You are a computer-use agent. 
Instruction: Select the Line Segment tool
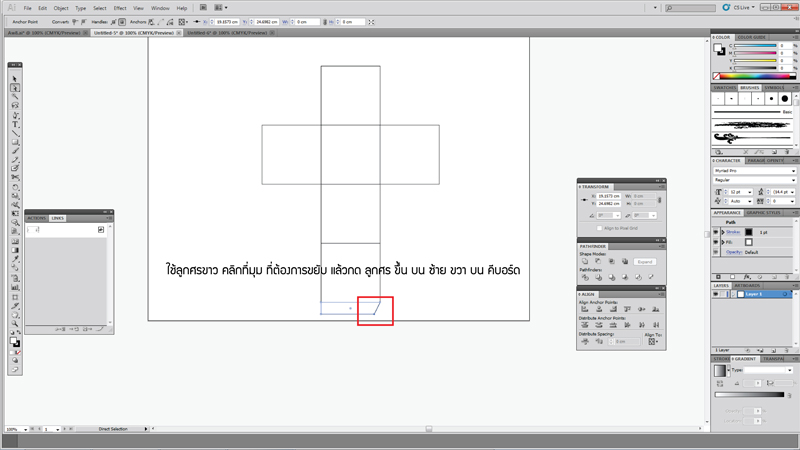15,133
